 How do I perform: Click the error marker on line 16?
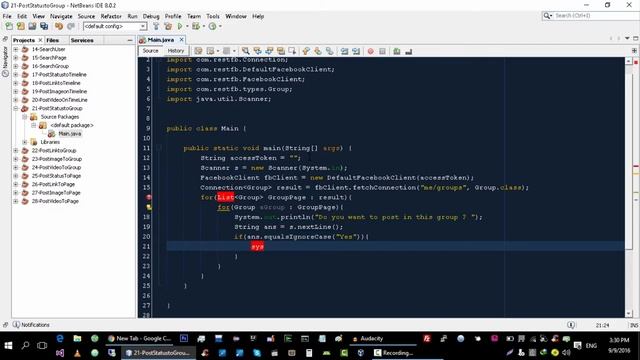click(x=149, y=198)
